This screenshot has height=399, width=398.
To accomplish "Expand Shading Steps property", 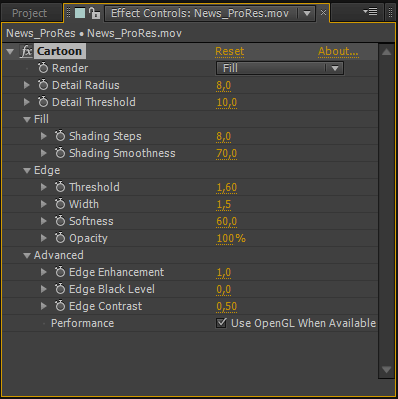I will (44, 136).
